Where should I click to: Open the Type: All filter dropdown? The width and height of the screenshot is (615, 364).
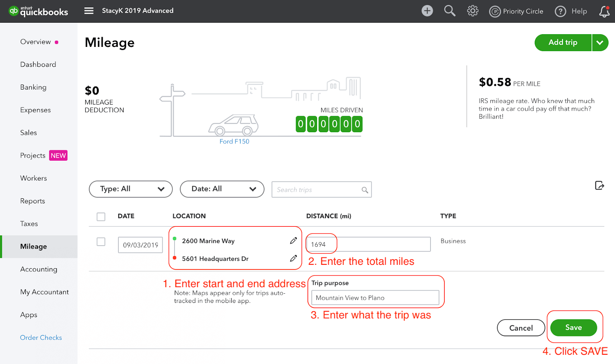[131, 189]
